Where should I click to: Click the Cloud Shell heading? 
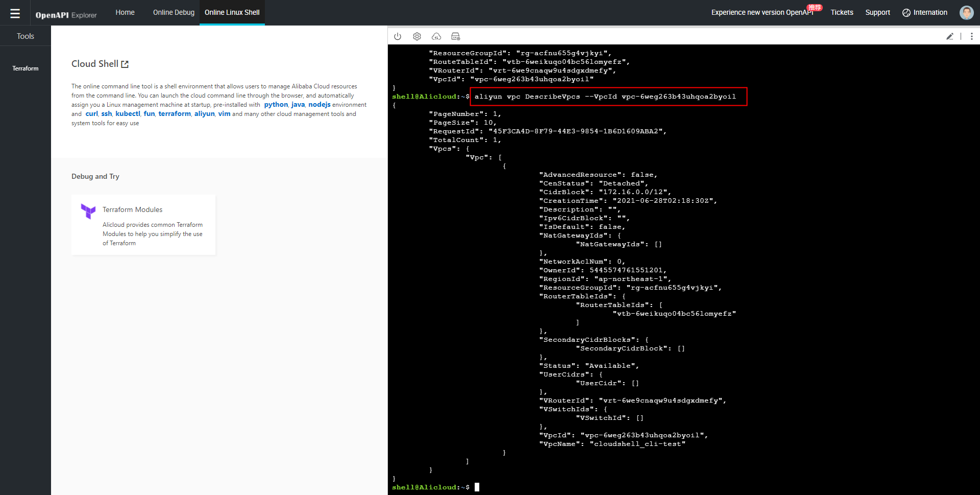coord(95,64)
